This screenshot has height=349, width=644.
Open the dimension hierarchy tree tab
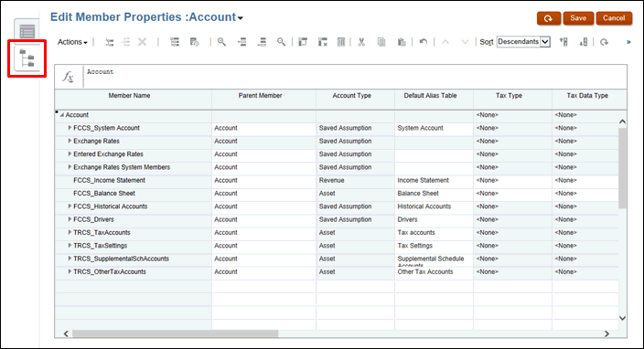click(27, 58)
